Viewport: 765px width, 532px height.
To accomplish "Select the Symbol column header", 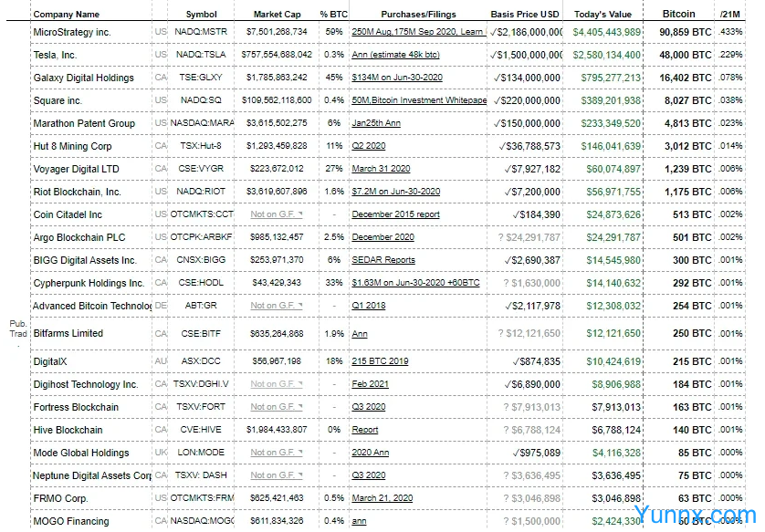I will (x=202, y=15).
